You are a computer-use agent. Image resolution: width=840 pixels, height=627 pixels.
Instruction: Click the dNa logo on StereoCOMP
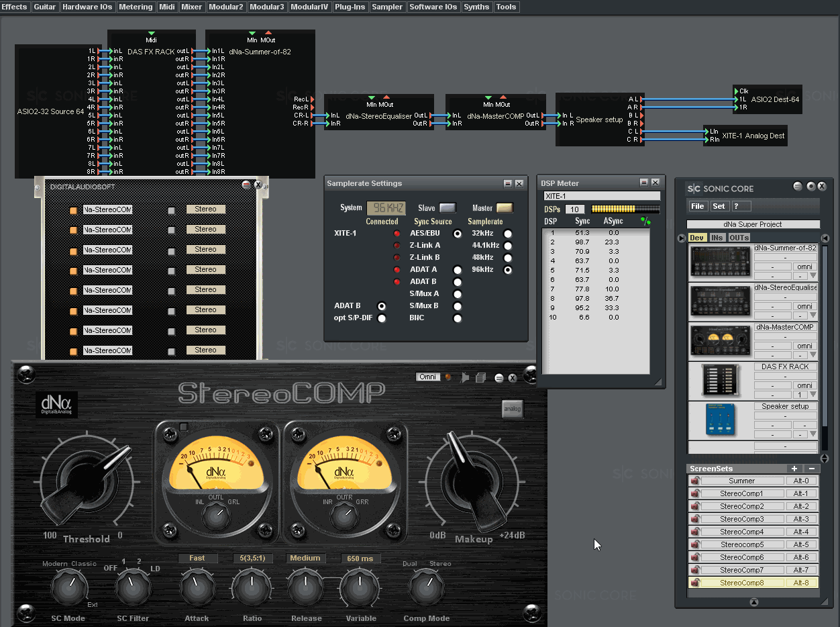58,405
